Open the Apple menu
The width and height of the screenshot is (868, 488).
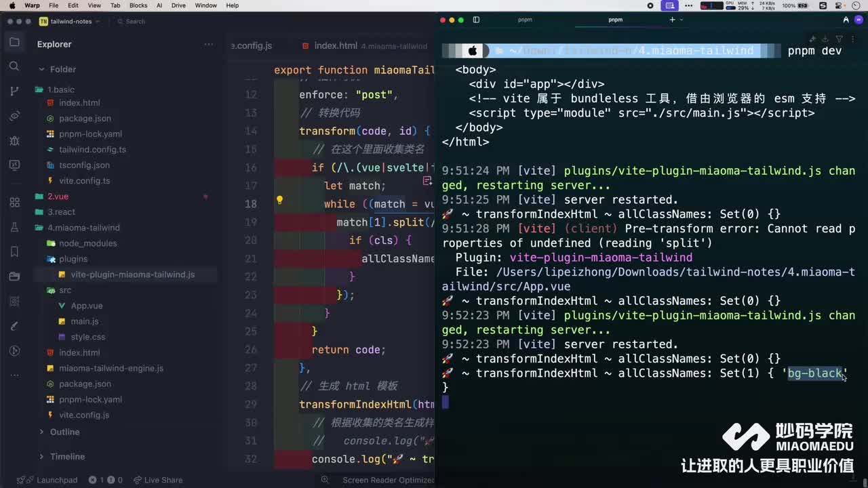pos(12,5)
